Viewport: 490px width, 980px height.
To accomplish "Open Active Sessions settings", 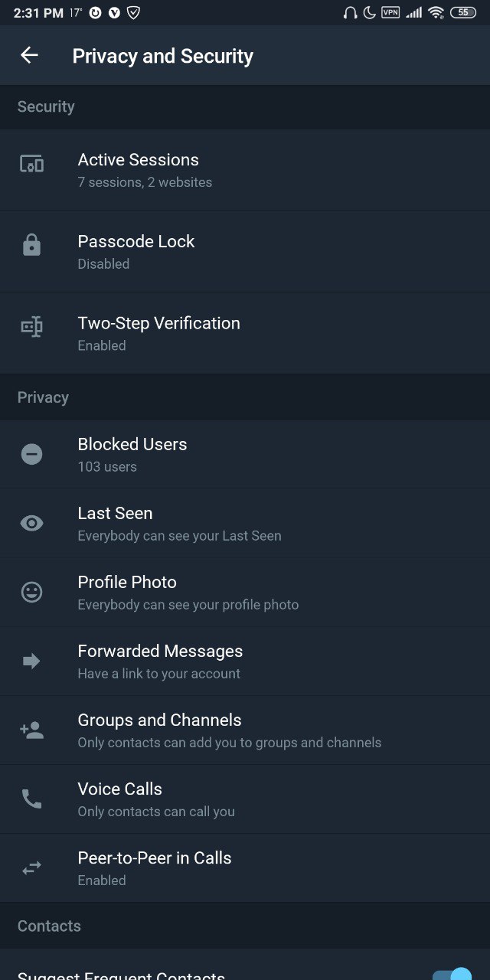I will coord(245,170).
